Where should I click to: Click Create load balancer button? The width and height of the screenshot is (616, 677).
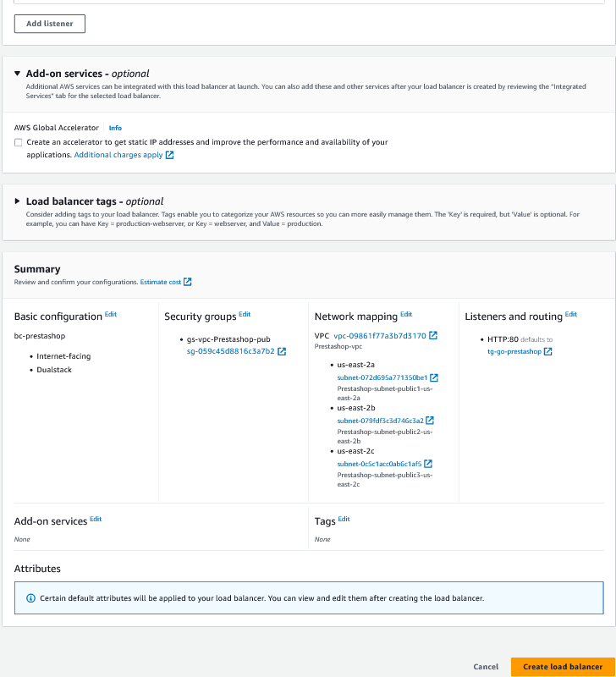coord(563,667)
